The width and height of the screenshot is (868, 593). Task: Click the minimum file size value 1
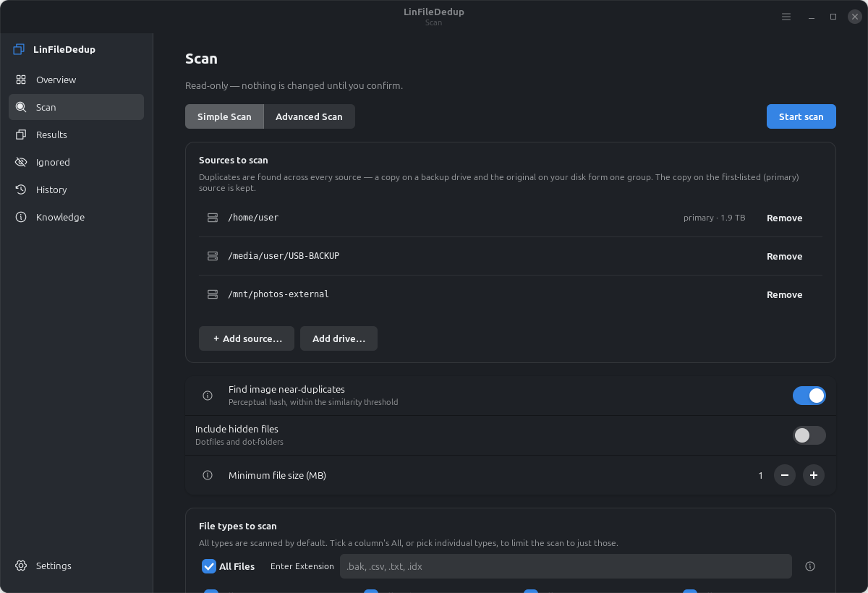coord(760,475)
